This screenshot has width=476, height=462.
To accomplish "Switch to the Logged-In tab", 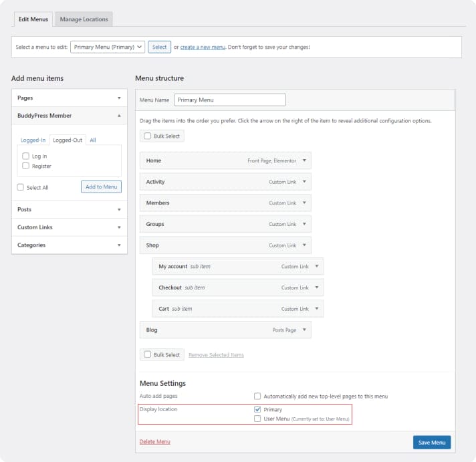I will tap(33, 140).
